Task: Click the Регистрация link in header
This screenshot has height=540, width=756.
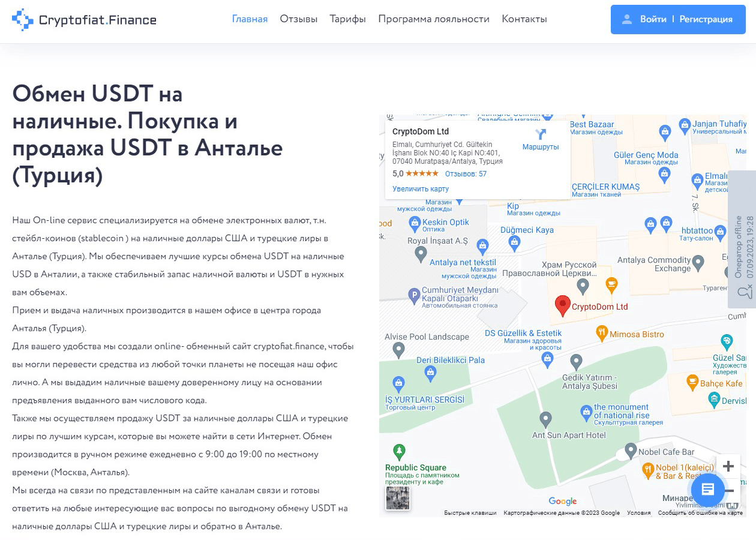Action: 706,19
